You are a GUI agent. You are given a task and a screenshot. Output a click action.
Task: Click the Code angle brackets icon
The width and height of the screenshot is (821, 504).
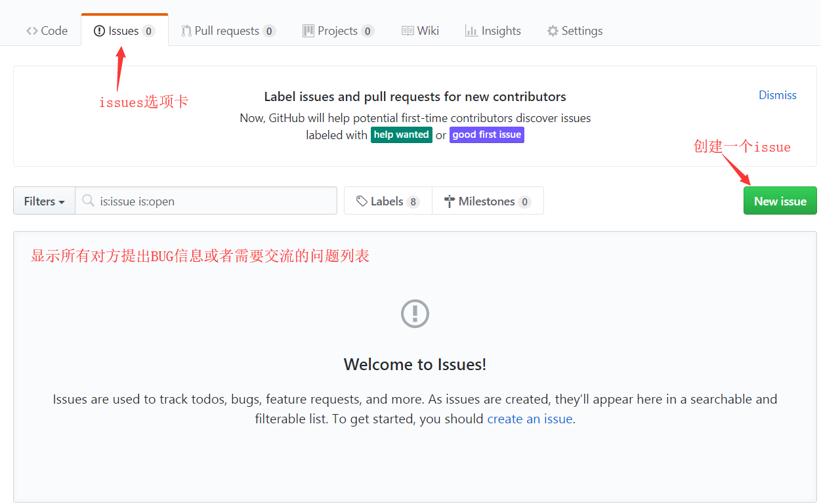[x=31, y=30]
